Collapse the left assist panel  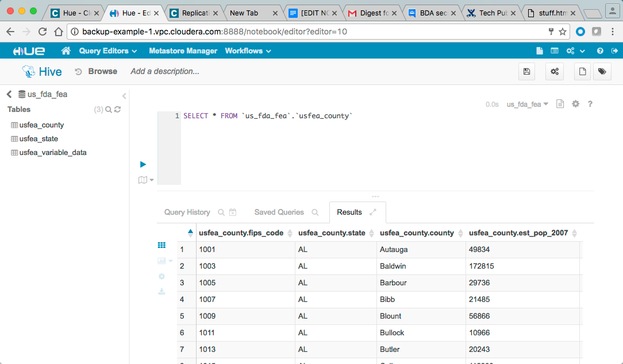pyautogui.click(x=124, y=96)
